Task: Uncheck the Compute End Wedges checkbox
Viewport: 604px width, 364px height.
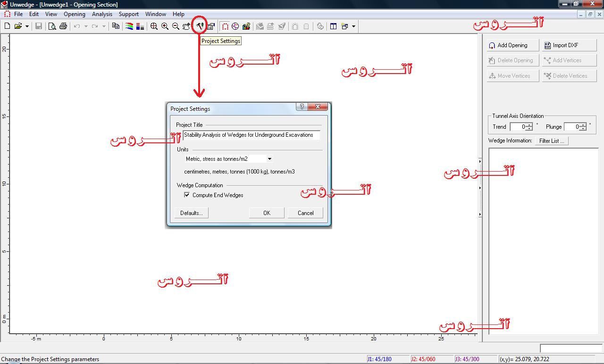Action: click(187, 195)
